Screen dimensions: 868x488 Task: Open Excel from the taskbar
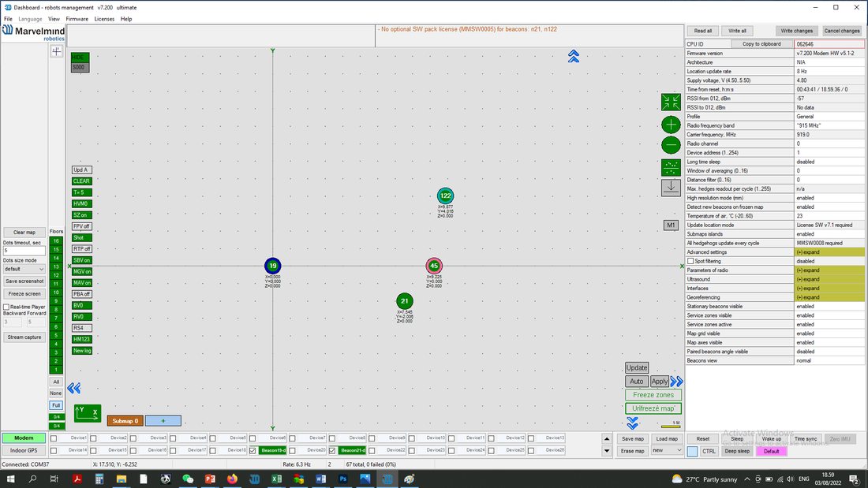pyautogui.click(x=276, y=479)
